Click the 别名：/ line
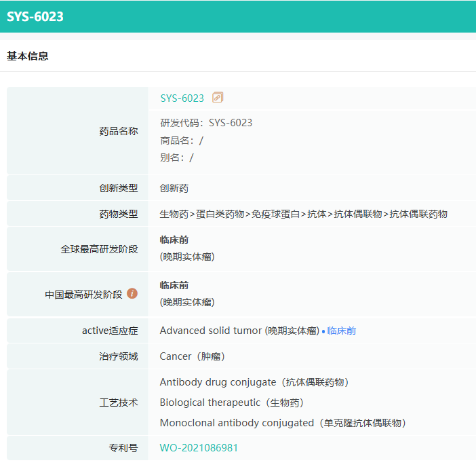 (177, 157)
